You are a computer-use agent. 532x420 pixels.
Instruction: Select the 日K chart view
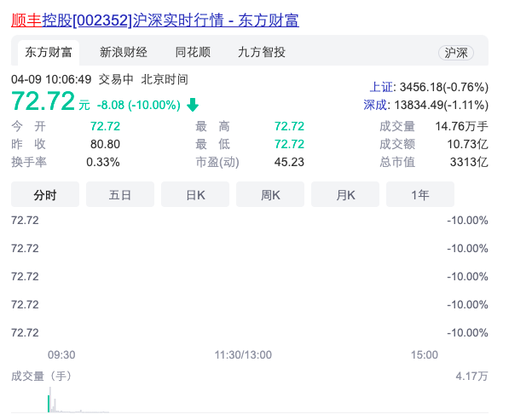pos(195,194)
